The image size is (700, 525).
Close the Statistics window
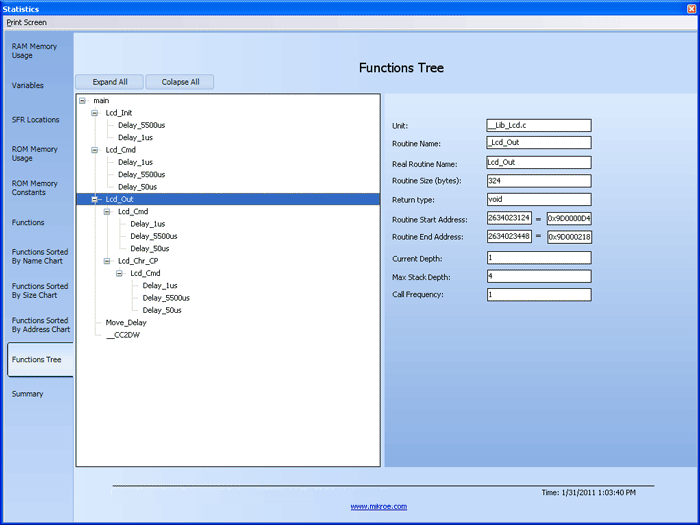coord(692,9)
